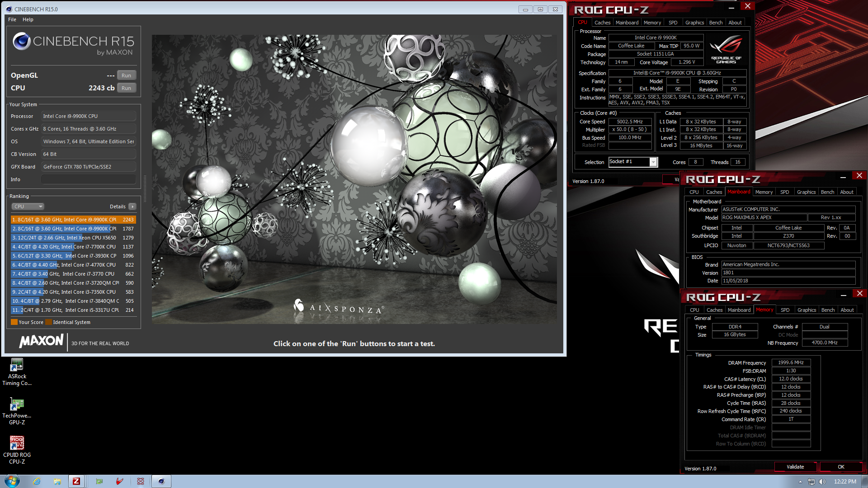868x488 pixels.
Task: Open Mainboard tab in top CPU-Z window
Action: (627, 23)
